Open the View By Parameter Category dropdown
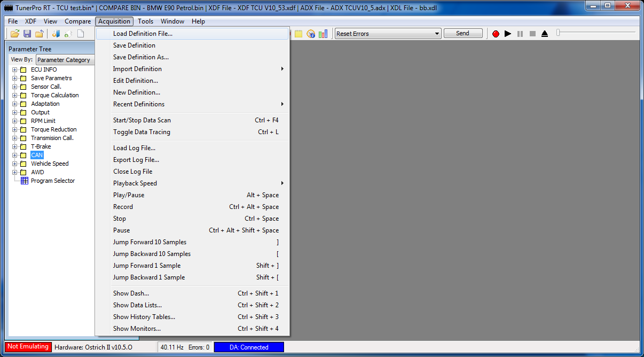 point(65,60)
